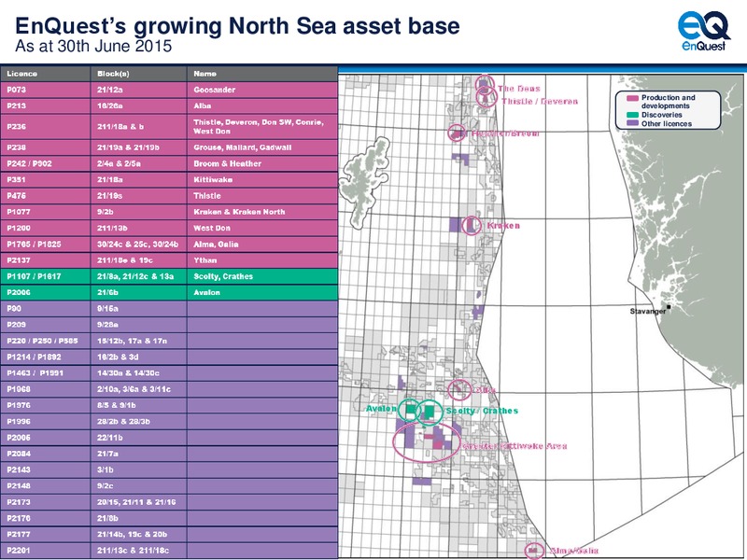Click the "Broom & Heather" name cell
Screen dimensions: 747x560
(262, 163)
